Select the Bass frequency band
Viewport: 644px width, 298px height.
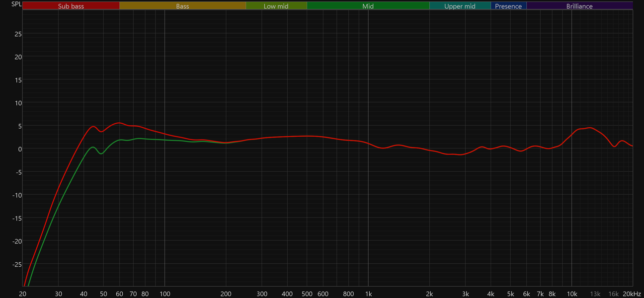[x=182, y=6]
